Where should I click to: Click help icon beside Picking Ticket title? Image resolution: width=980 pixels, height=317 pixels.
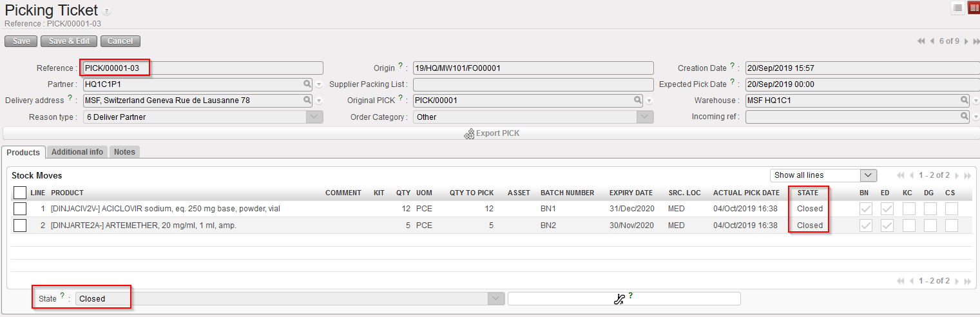pyautogui.click(x=106, y=12)
